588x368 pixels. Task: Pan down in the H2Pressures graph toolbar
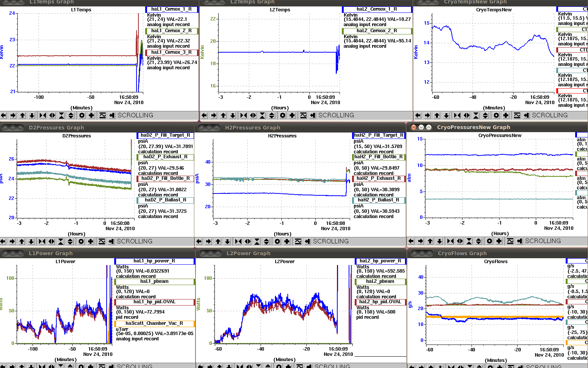(227, 242)
